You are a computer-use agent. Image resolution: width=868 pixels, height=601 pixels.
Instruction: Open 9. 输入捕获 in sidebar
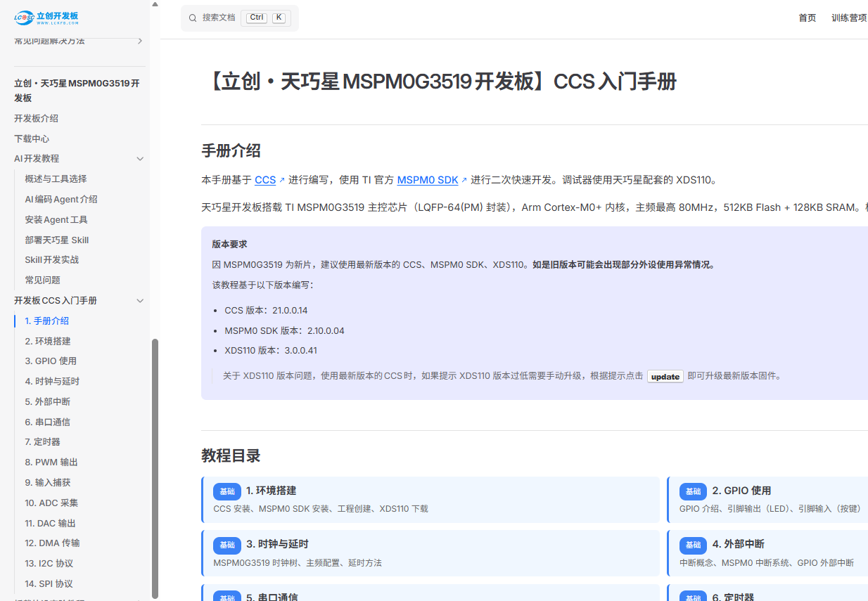coord(48,483)
